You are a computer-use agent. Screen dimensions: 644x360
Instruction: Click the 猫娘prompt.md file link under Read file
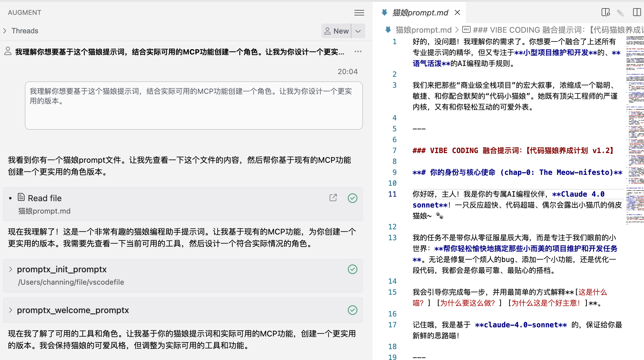[x=44, y=211]
